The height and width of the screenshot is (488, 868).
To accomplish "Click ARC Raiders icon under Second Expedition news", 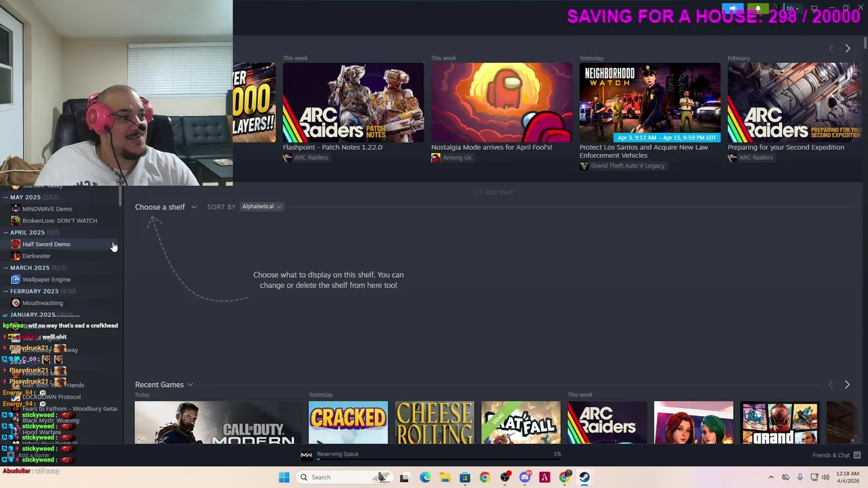I will pos(732,157).
